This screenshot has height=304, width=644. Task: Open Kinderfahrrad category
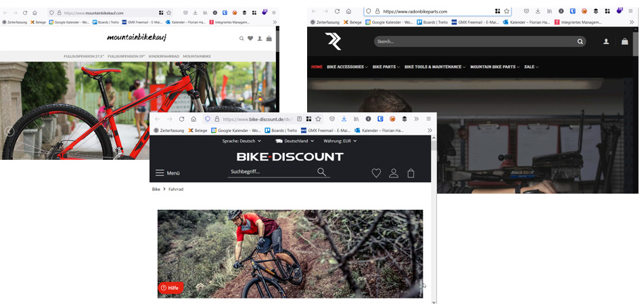point(164,56)
